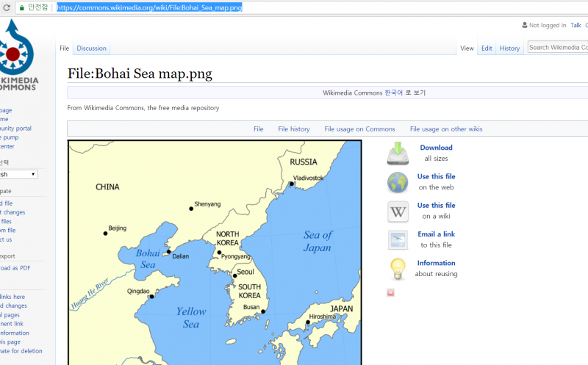
Task: Click the Wikipedia W wiki icon
Action: point(398,212)
